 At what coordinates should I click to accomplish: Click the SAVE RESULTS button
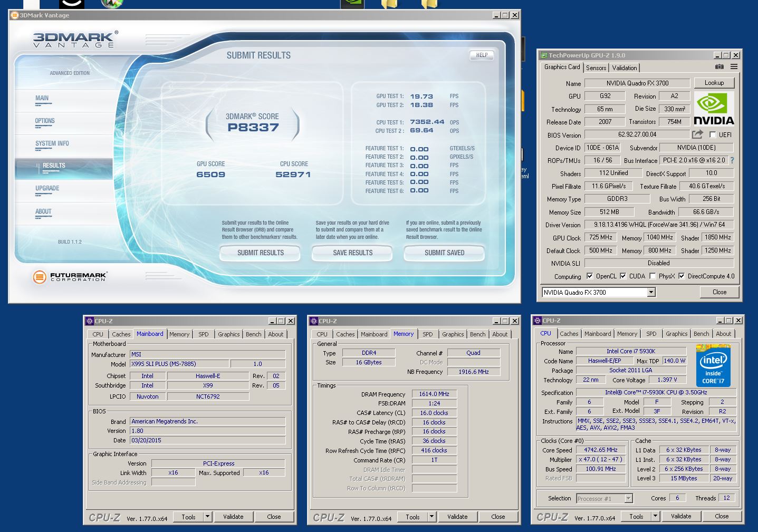(353, 253)
